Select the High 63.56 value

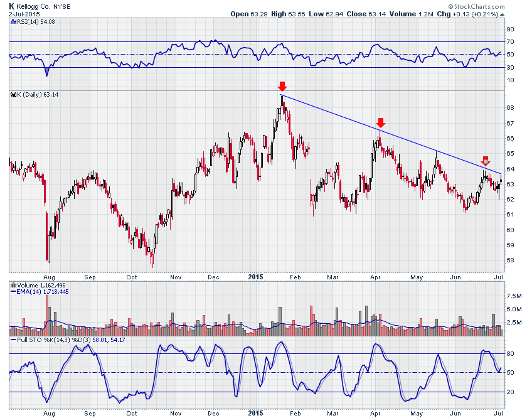(x=288, y=14)
